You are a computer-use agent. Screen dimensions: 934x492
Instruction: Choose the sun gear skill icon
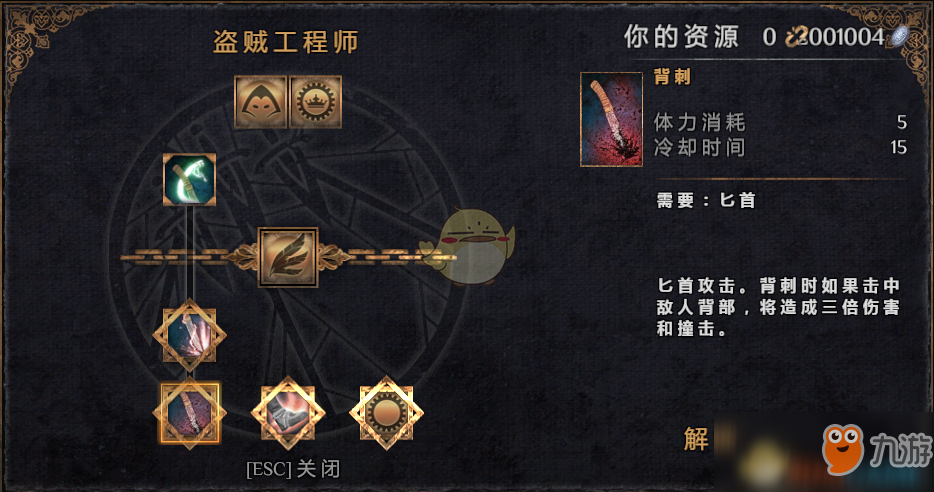[387, 413]
